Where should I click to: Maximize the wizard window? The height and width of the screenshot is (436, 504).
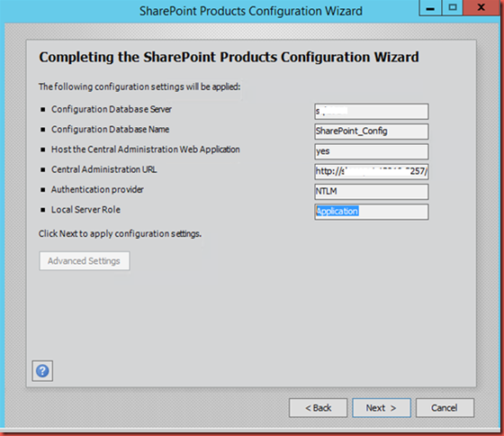point(453,8)
